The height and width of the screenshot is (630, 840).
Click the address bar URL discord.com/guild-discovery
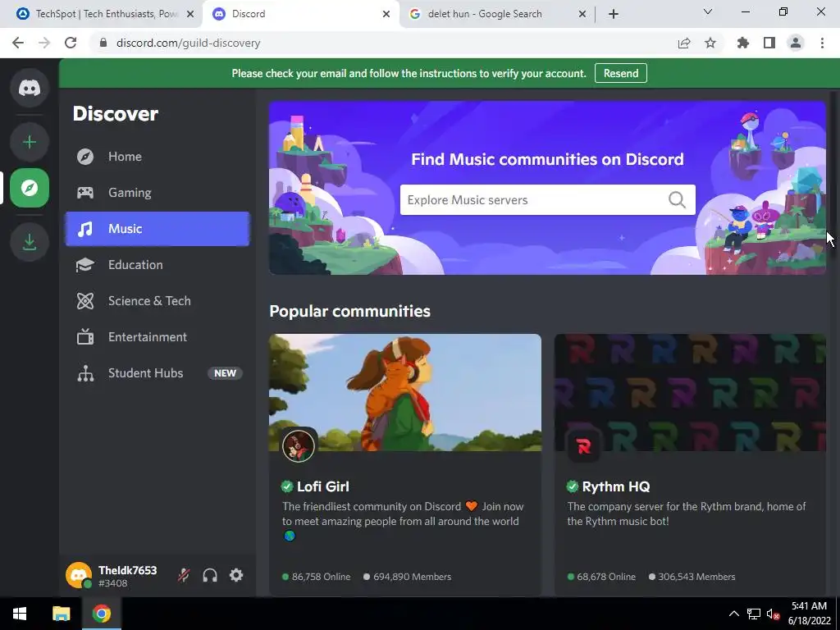pyautogui.click(x=188, y=43)
